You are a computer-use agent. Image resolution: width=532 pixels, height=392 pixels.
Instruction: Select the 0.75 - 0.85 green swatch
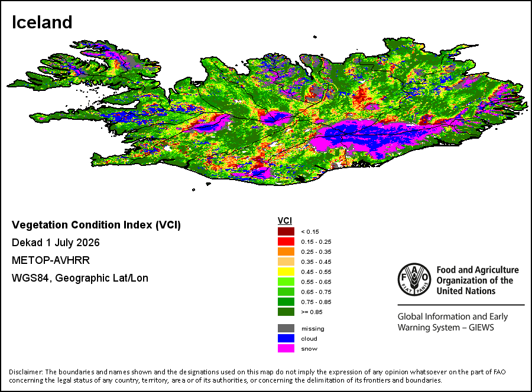286,302
